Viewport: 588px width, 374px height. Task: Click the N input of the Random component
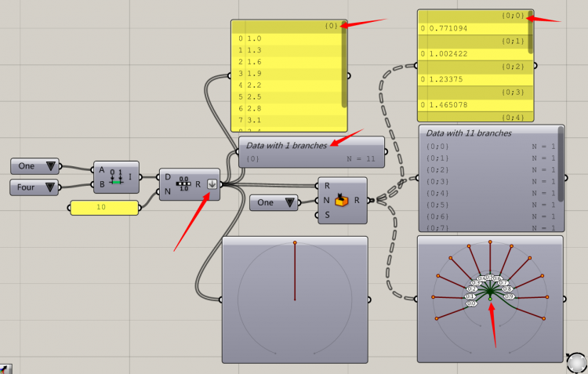(x=326, y=200)
